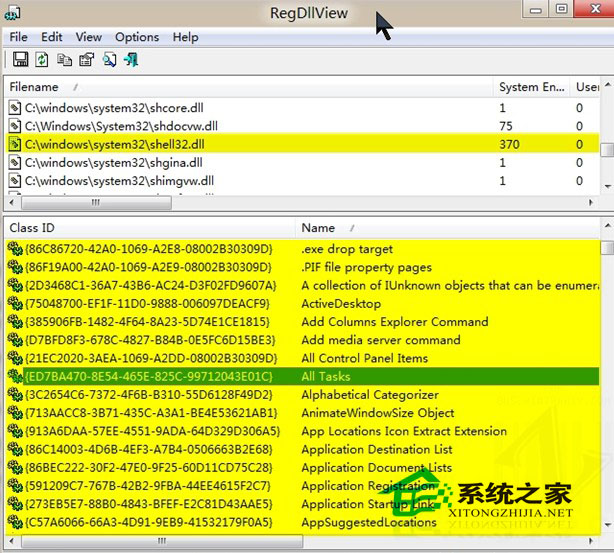Click the Exit toolbar icon
Image resolution: width=614 pixels, height=553 pixels.
pos(131,60)
